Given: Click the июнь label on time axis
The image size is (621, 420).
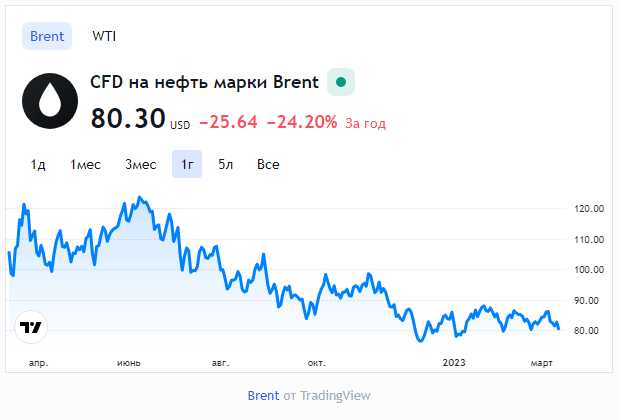Looking at the screenshot, I should [x=129, y=363].
